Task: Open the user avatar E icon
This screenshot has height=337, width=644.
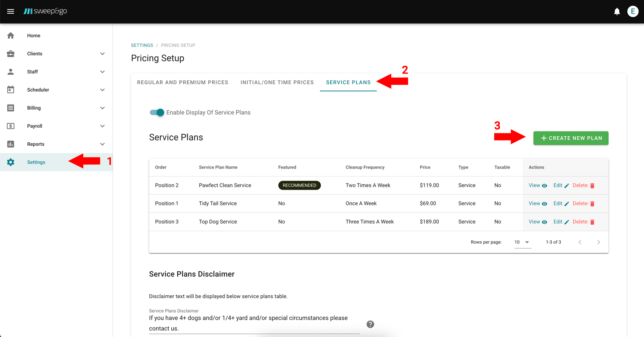Action: pos(632,12)
